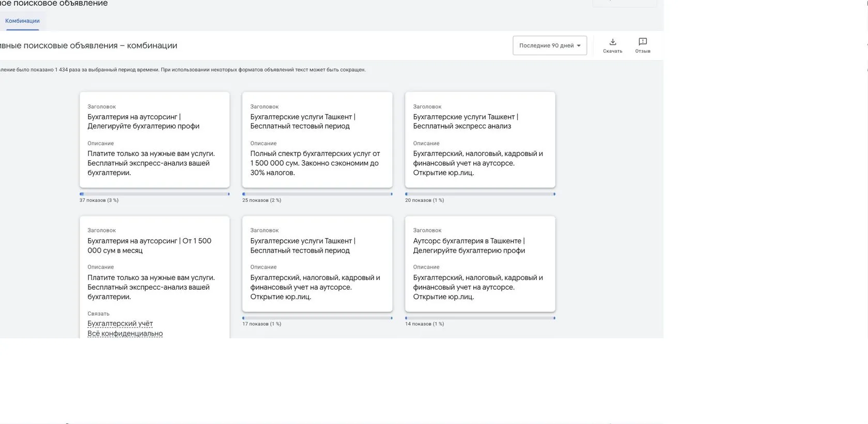Click the progress bar above '37 показов (3 %)'
Image resolution: width=868 pixels, height=424 pixels.
coord(154,194)
